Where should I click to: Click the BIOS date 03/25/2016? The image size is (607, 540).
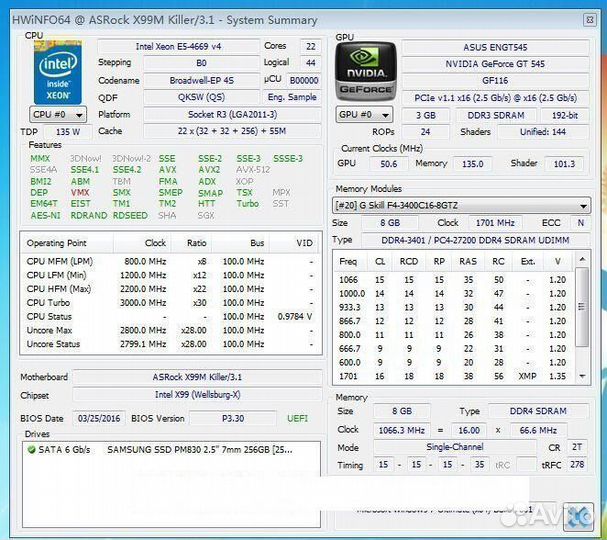99,418
